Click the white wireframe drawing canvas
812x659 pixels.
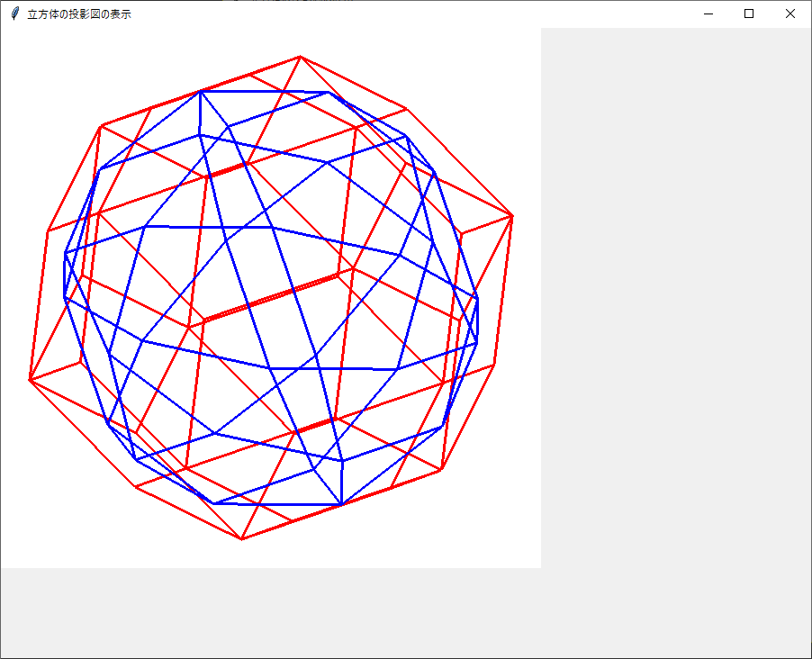(271, 298)
